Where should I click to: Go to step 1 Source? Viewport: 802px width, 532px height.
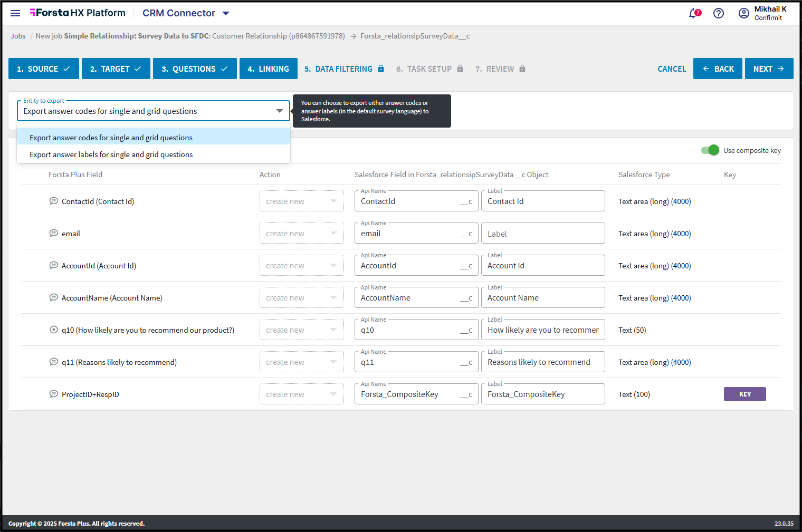pos(44,69)
